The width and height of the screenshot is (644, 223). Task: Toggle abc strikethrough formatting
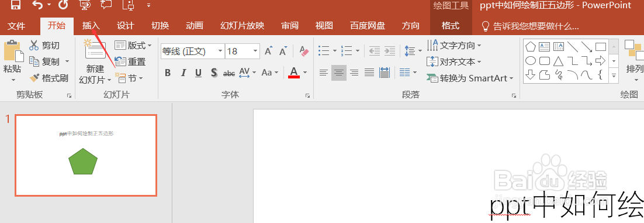(x=228, y=73)
